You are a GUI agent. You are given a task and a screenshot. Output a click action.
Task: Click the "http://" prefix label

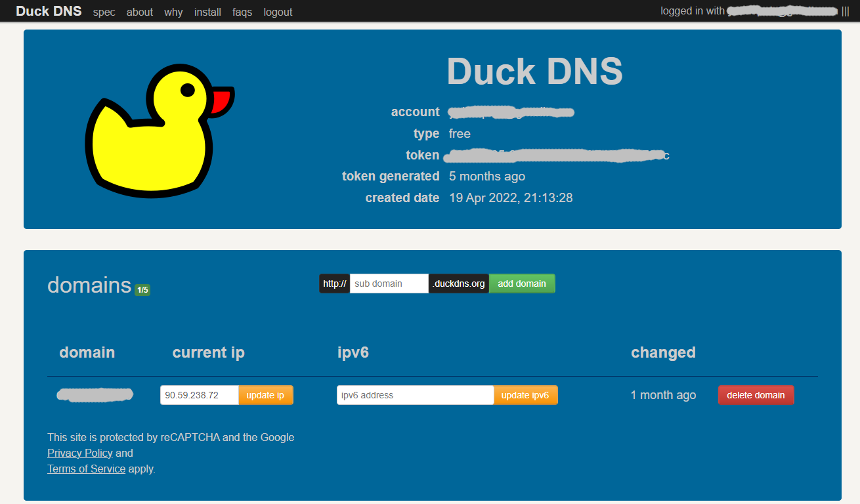[335, 283]
